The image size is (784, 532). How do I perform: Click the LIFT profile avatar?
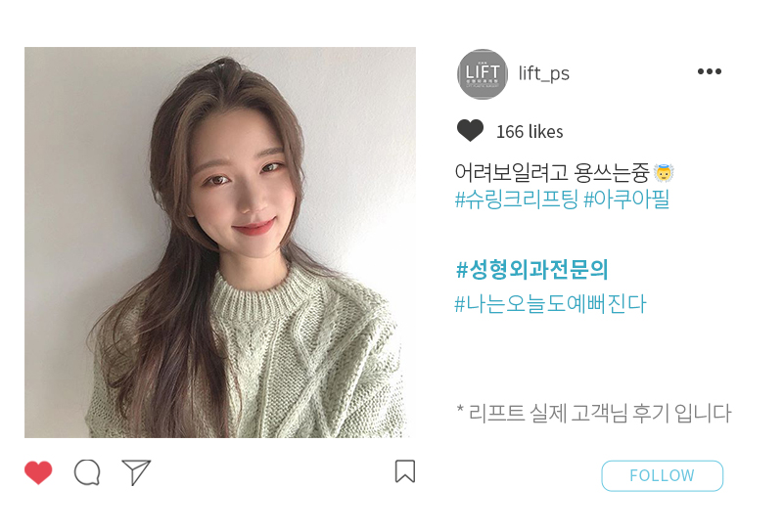tap(482, 74)
